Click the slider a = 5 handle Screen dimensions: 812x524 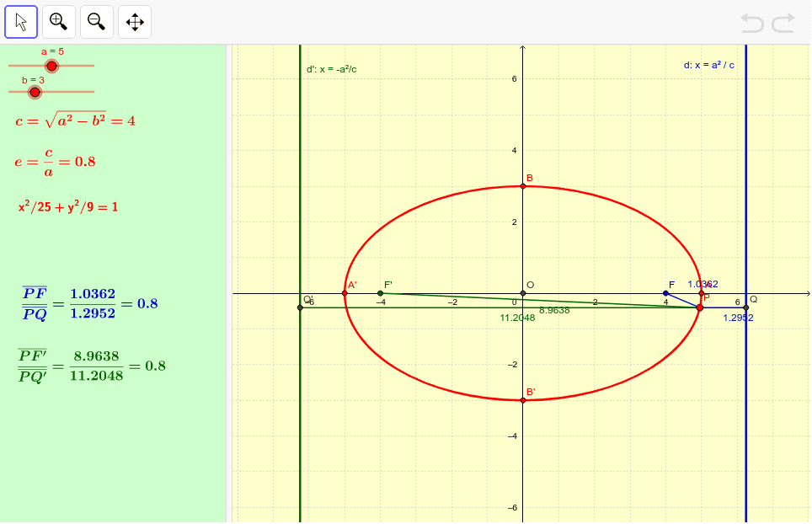coord(51,66)
